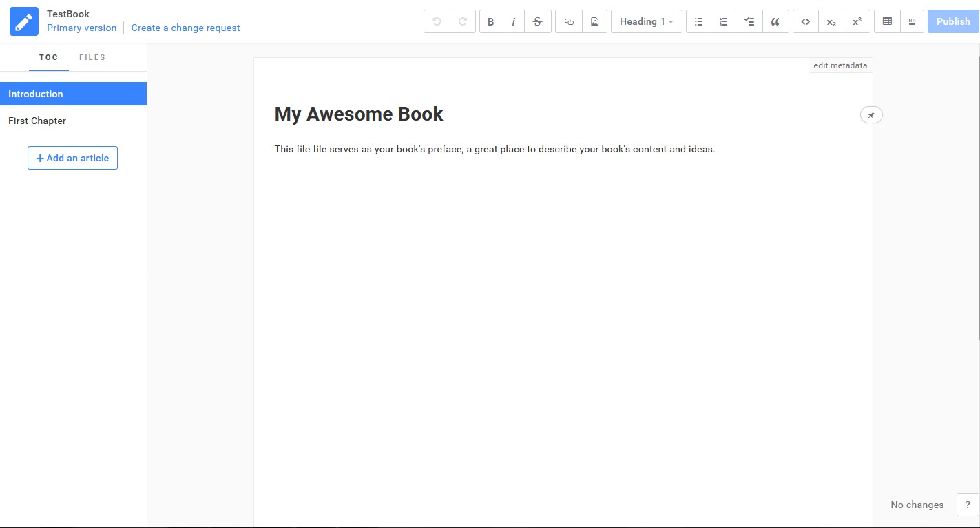This screenshot has height=528, width=980.
Task: Switch to the FILES tab
Action: [92, 57]
